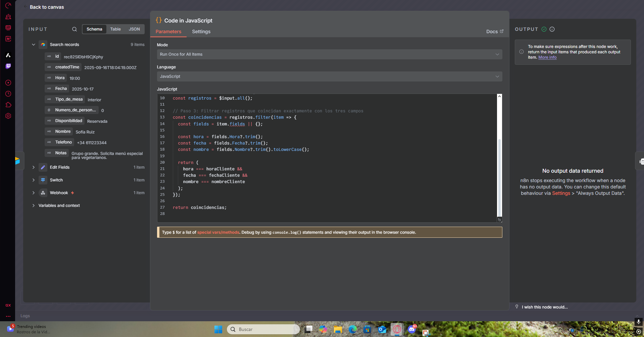Click the sidebar settings gear icon

8,116
